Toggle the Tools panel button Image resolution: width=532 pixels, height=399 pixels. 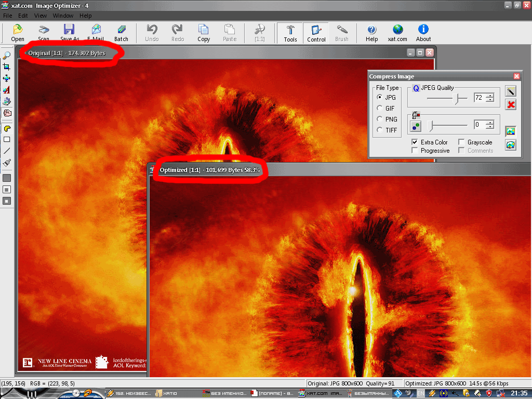(x=290, y=33)
